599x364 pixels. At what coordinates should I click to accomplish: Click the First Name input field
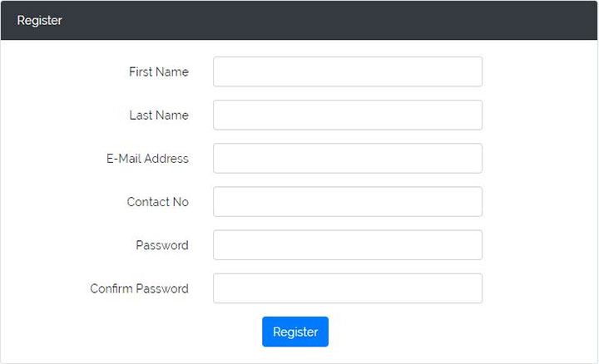(x=347, y=71)
